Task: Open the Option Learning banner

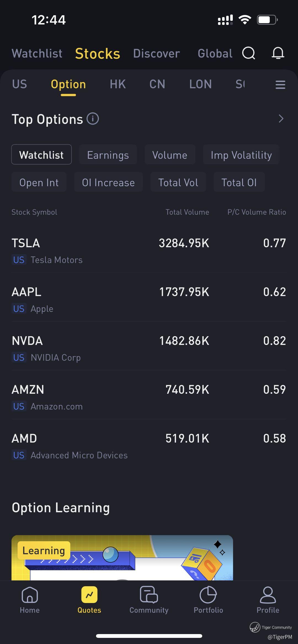Action: coord(122,557)
